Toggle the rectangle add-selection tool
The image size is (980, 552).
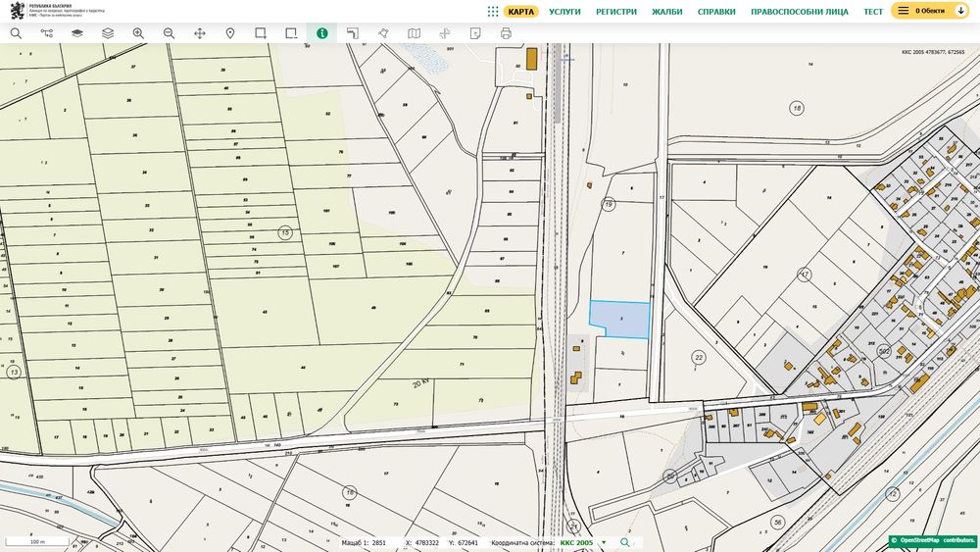261,33
